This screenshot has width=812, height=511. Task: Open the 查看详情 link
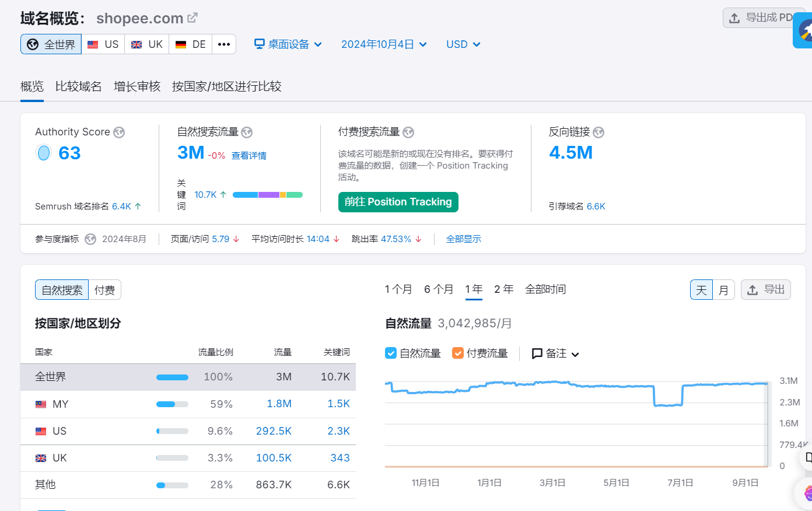click(x=249, y=156)
